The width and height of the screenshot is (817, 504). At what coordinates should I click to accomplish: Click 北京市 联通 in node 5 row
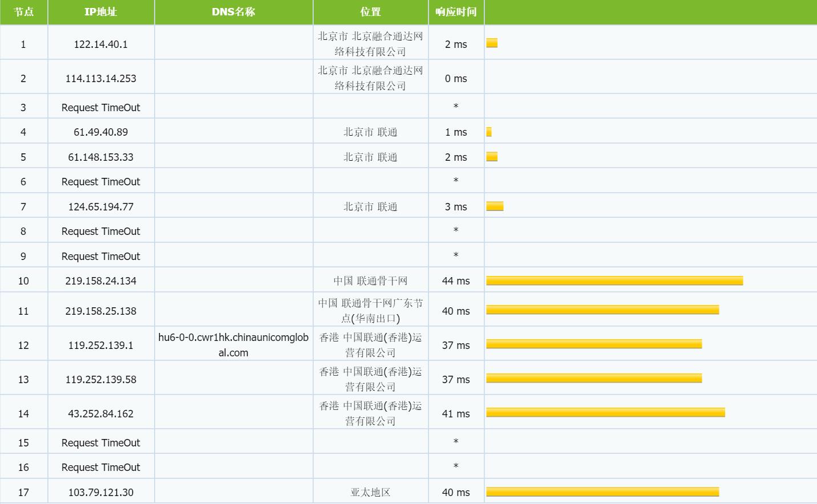click(370, 157)
